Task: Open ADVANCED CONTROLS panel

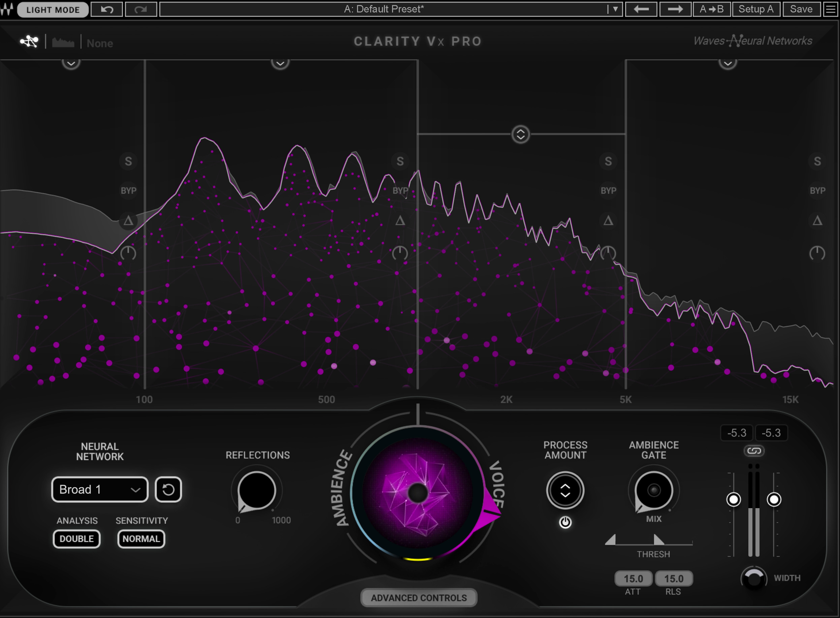Action: (x=419, y=597)
